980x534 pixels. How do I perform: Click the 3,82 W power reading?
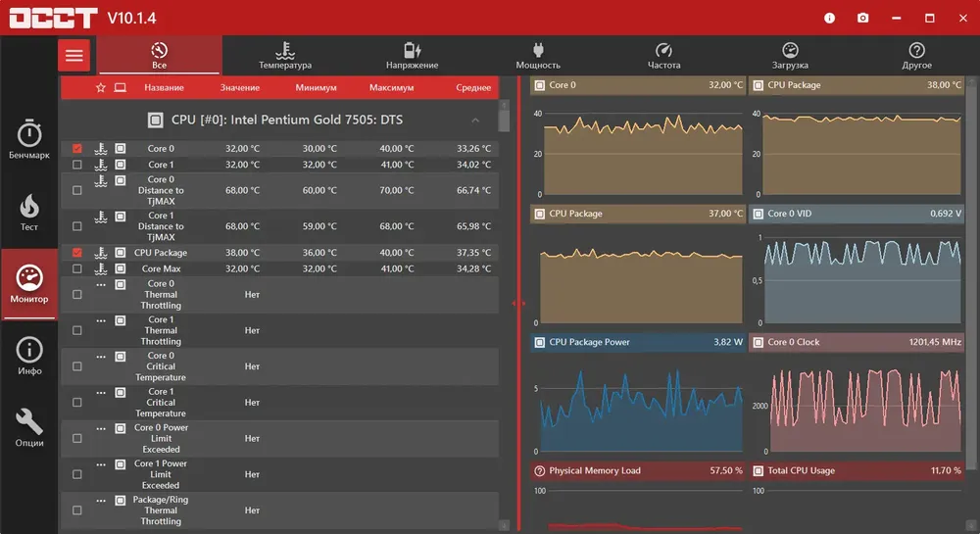click(x=728, y=342)
